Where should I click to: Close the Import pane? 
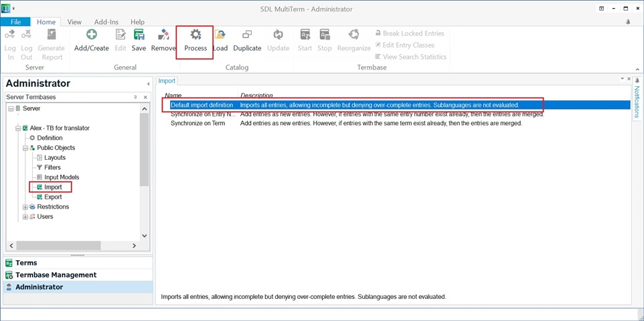[629, 78]
